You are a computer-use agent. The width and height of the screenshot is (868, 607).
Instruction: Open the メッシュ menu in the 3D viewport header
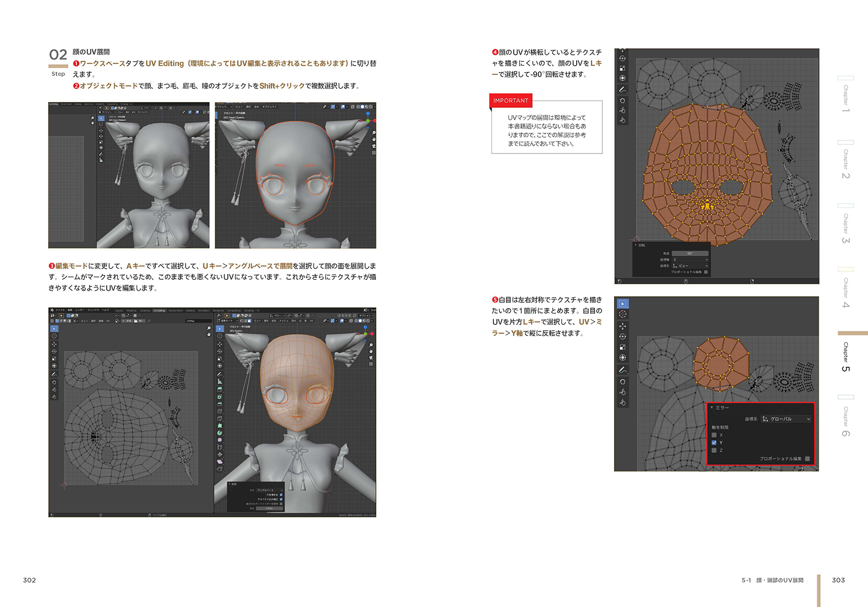pyautogui.click(x=283, y=321)
